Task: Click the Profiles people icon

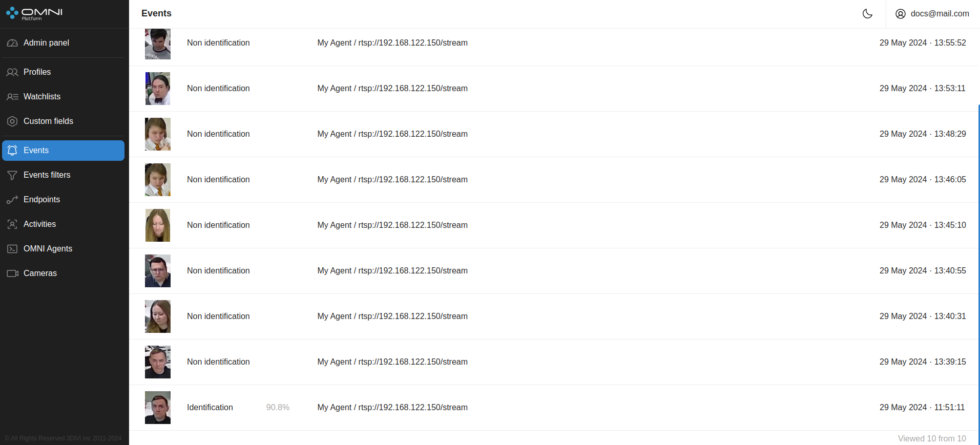Action: tap(12, 72)
